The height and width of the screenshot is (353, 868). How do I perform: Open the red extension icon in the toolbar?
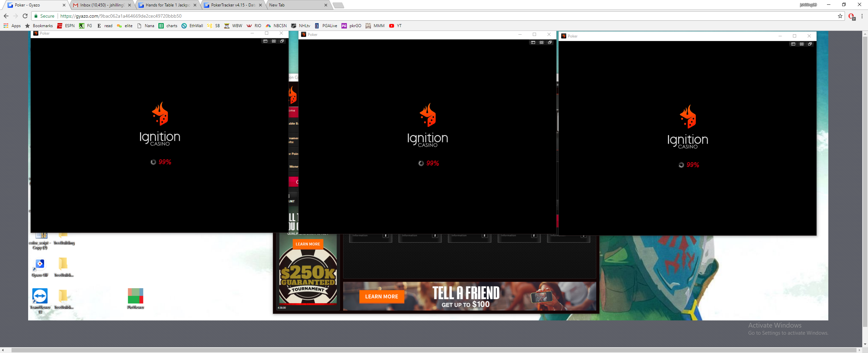coord(851,16)
